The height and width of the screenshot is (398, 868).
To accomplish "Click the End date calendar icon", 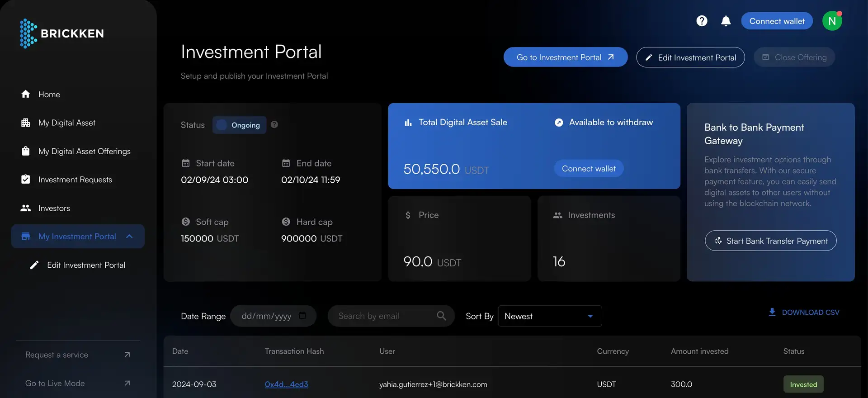I will click(286, 163).
